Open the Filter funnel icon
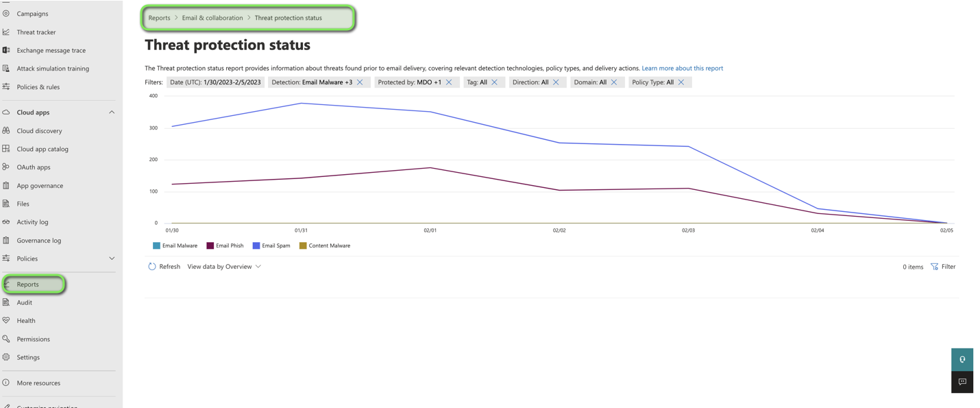The width and height of the screenshot is (980, 408). pos(935,267)
